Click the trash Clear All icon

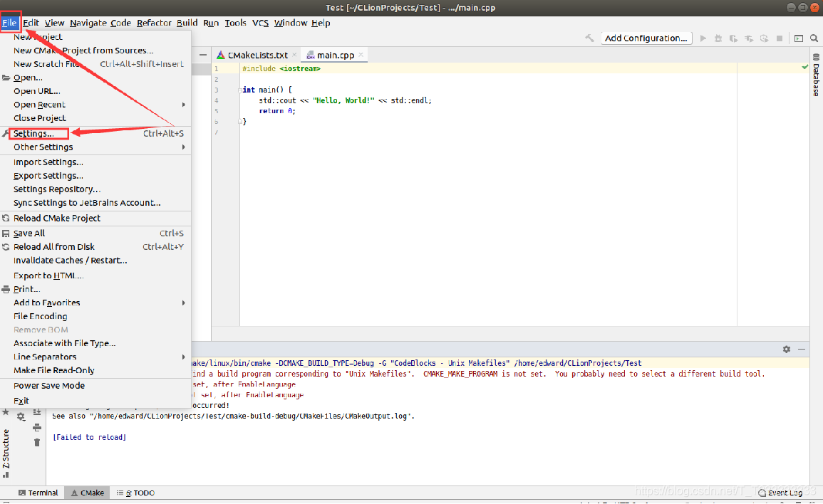37,443
